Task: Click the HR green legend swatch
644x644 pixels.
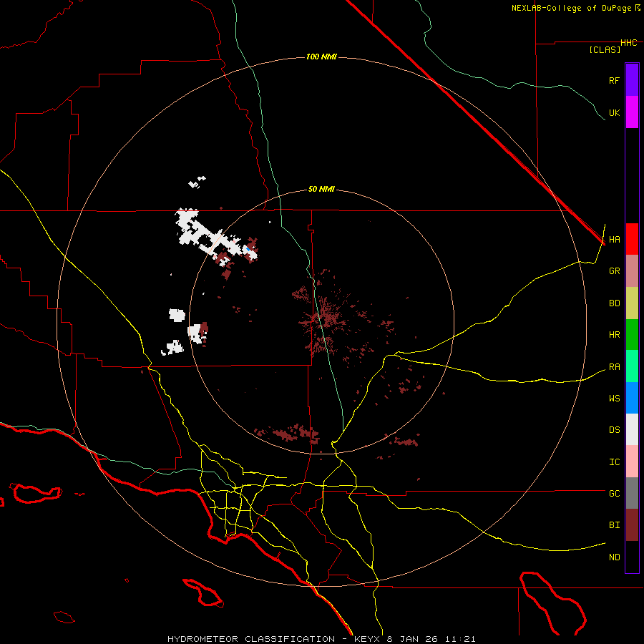Action: pos(632,335)
